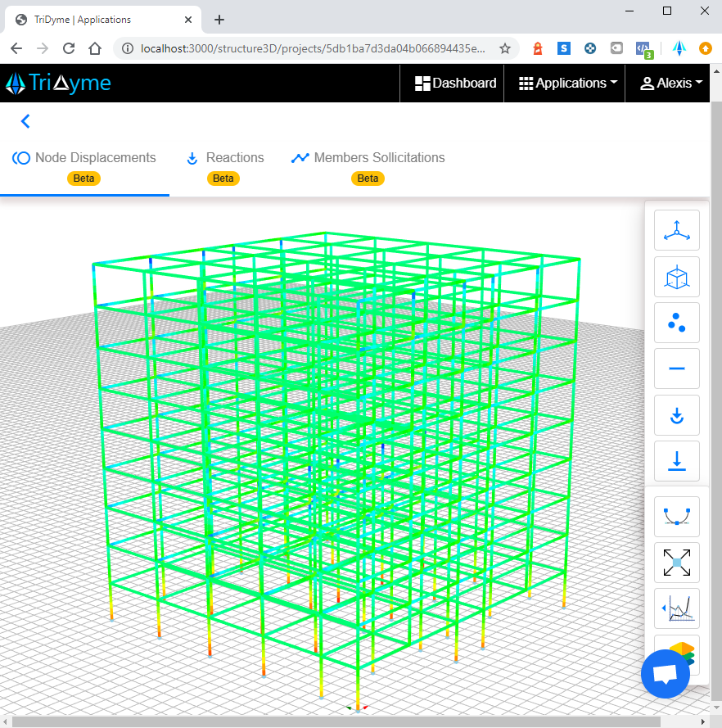
Task: Click the orange update arrow icon
Action: (706, 48)
